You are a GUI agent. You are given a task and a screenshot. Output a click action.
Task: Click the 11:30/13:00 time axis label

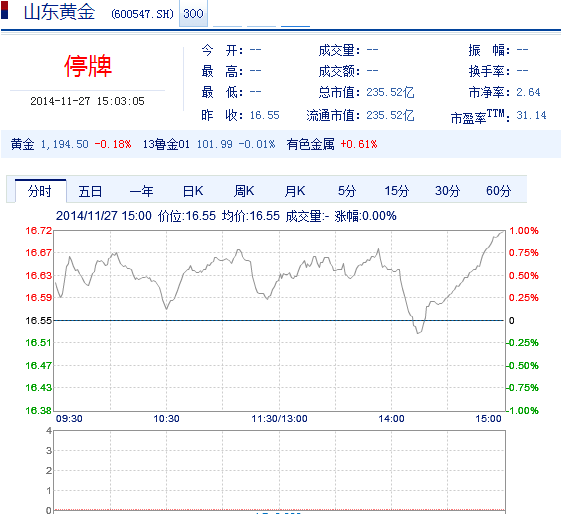279,418
